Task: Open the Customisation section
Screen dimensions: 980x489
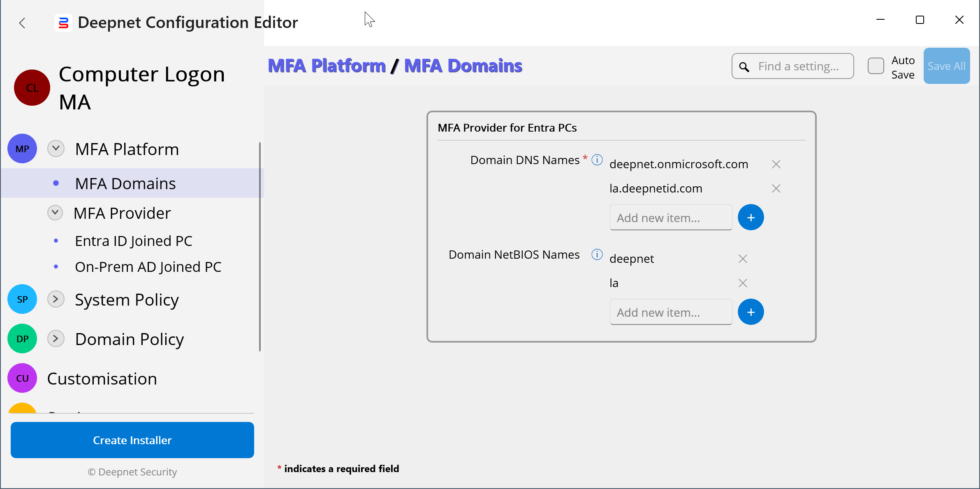Action: click(x=102, y=379)
